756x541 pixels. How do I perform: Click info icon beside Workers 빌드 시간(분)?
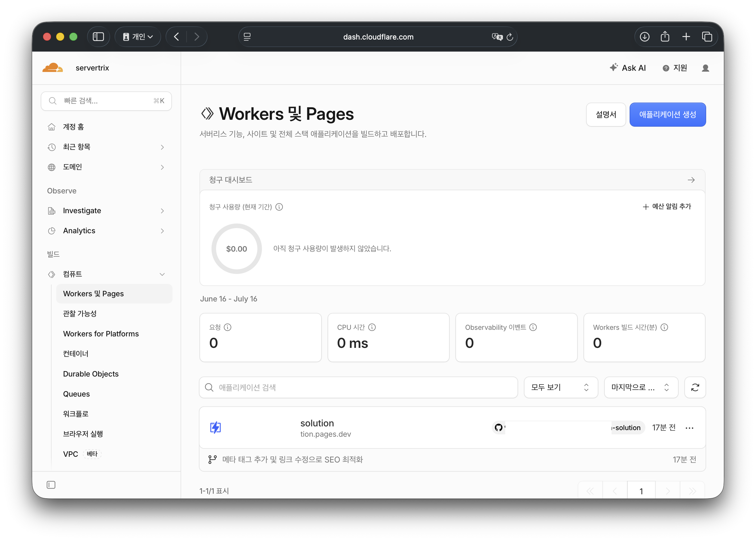(664, 327)
